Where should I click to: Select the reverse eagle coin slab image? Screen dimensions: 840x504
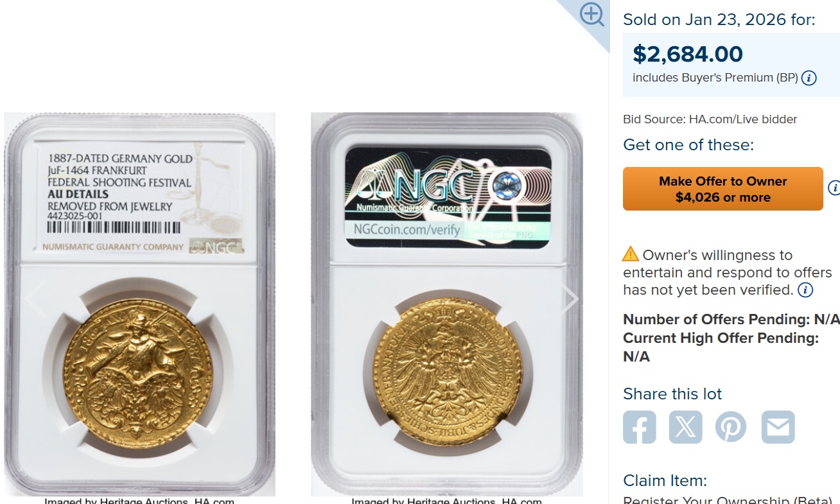click(x=447, y=304)
